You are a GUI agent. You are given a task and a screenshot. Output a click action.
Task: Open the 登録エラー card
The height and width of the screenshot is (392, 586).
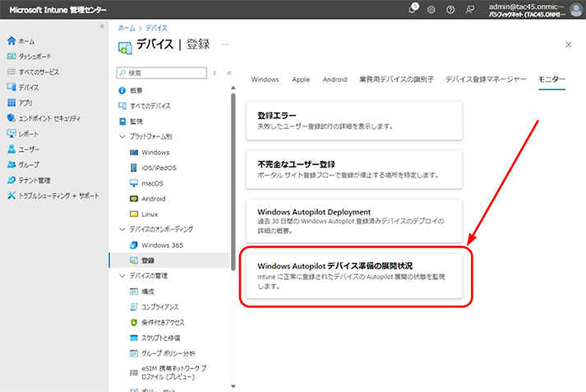pos(354,121)
